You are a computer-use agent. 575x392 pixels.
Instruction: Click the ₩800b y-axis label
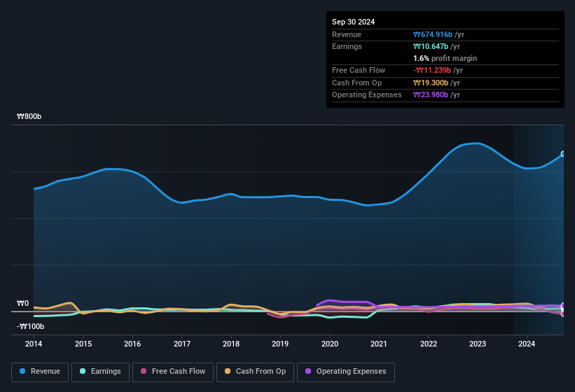coord(29,116)
